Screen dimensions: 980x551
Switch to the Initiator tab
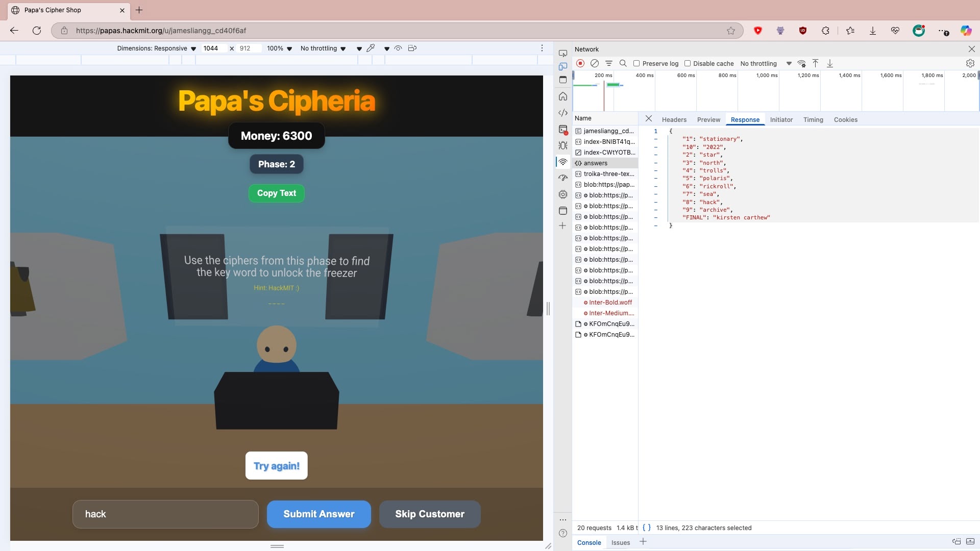click(x=781, y=119)
